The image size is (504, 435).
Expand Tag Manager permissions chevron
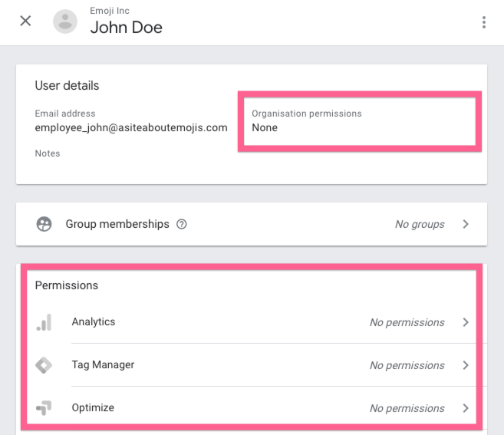point(466,365)
